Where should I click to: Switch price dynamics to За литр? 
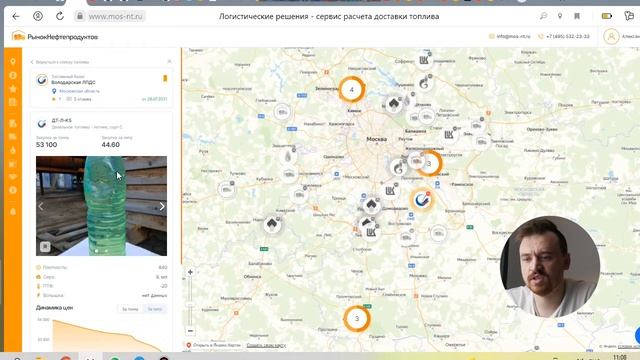coord(155,309)
